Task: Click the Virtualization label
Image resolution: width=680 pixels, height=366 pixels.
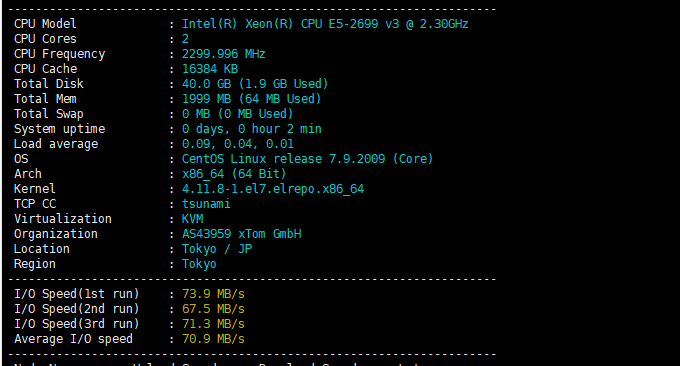Action: pyautogui.click(x=63, y=219)
